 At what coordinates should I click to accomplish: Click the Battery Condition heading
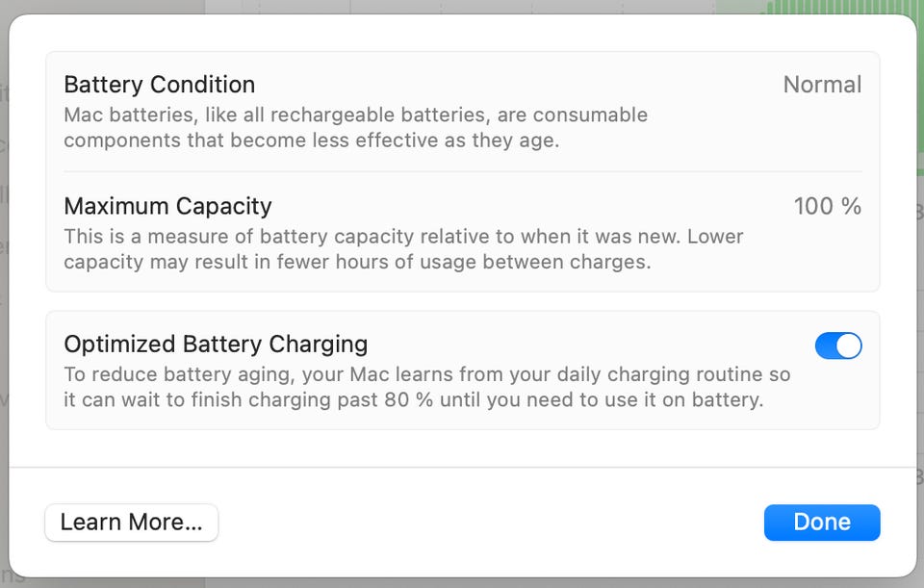click(159, 85)
